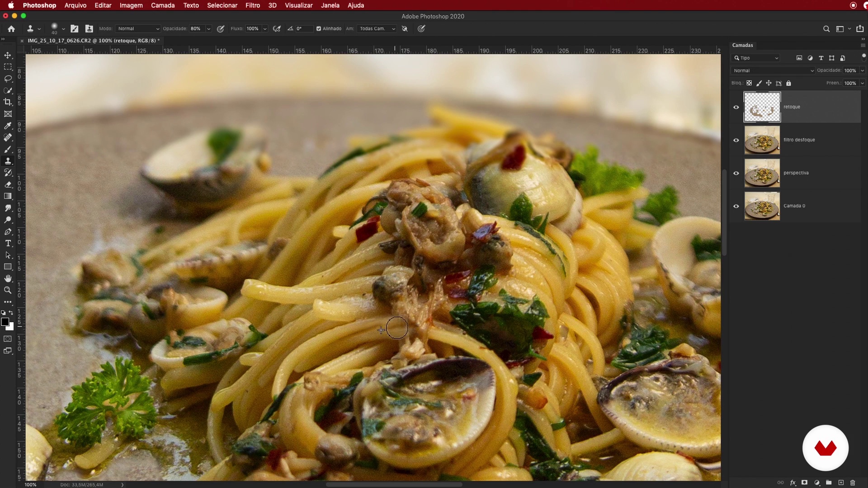Go to the Home screen icon
868x488 pixels.
click(11, 28)
